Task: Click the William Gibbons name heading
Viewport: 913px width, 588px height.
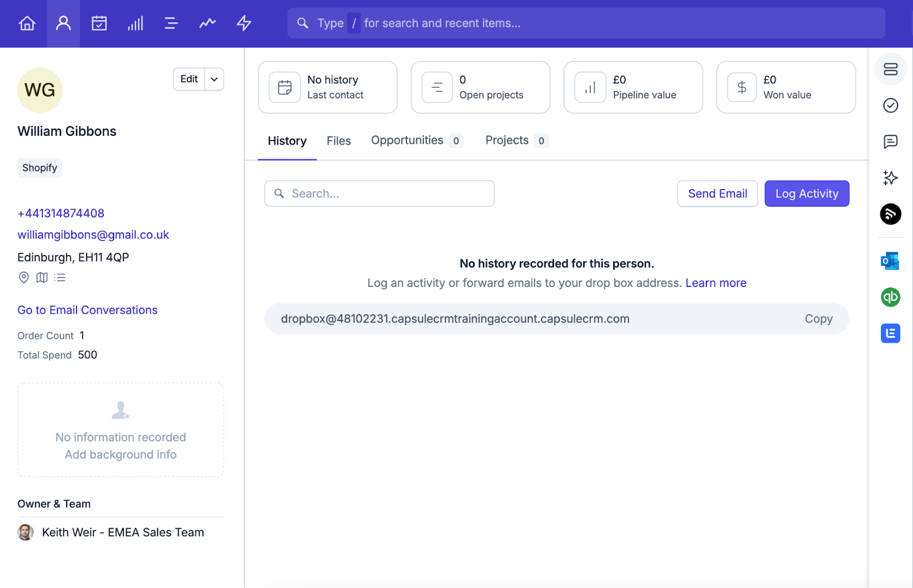Action: pyautogui.click(x=67, y=131)
